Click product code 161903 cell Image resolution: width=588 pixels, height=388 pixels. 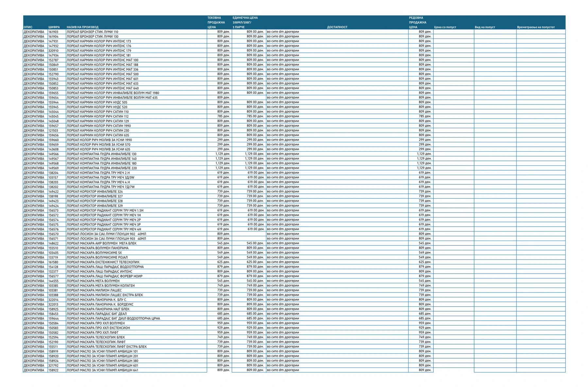click(53, 32)
